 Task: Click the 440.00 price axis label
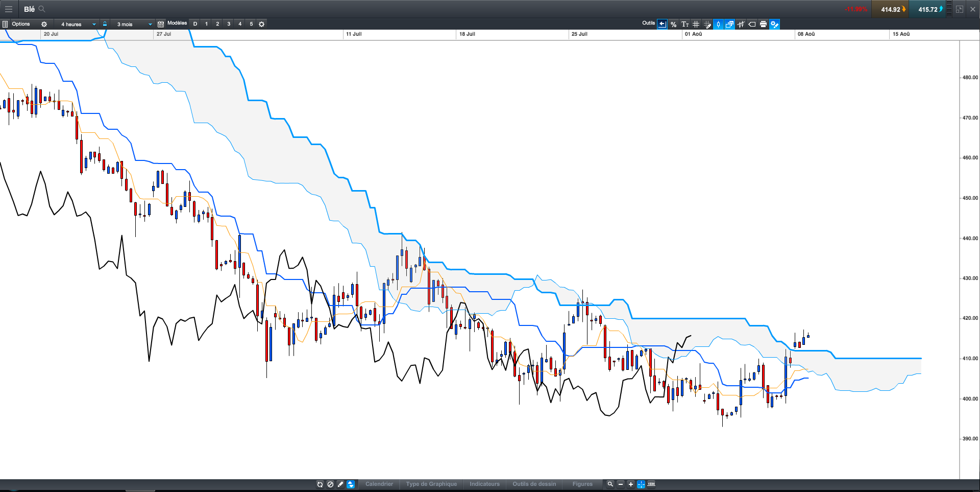pyautogui.click(x=970, y=238)
